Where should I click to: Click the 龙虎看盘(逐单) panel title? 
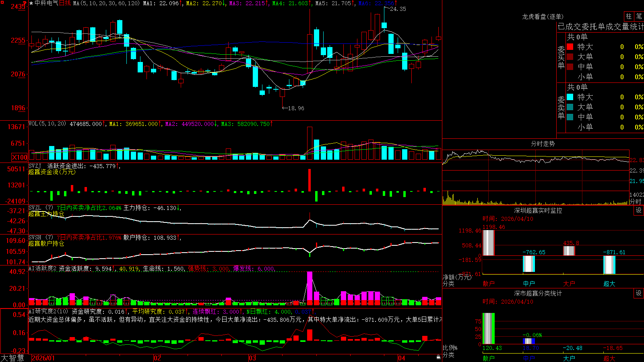pyautogui.click(x=543, y=16)
